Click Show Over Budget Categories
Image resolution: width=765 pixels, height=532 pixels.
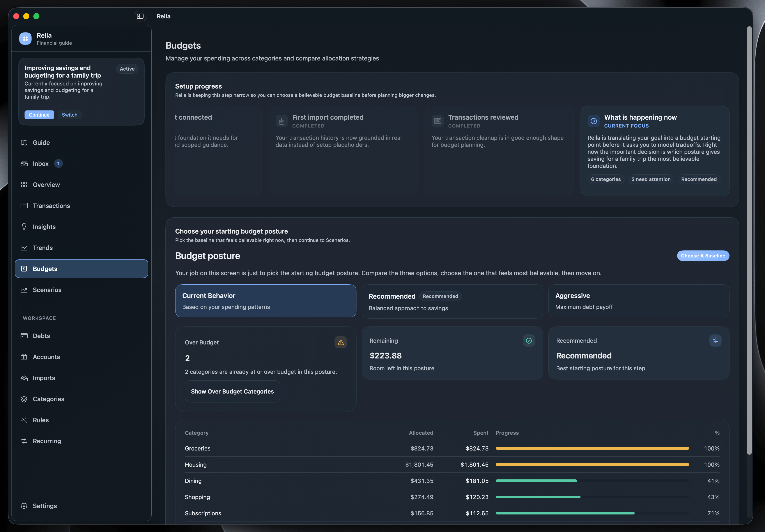point(232,391)
